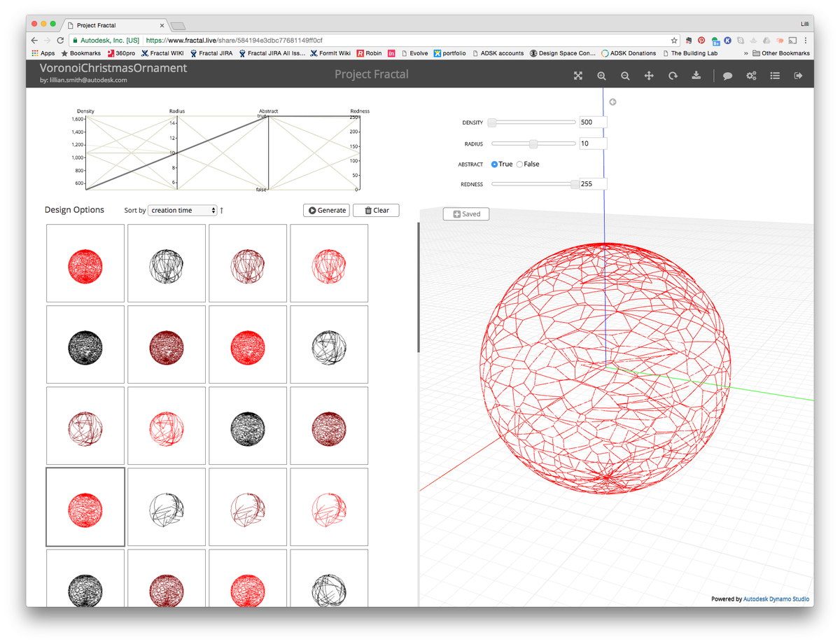Image resolution: width=840 pixels, height=644 pixels.
Task: Open the Other Bookmarks folder
Action: point(781,53)
